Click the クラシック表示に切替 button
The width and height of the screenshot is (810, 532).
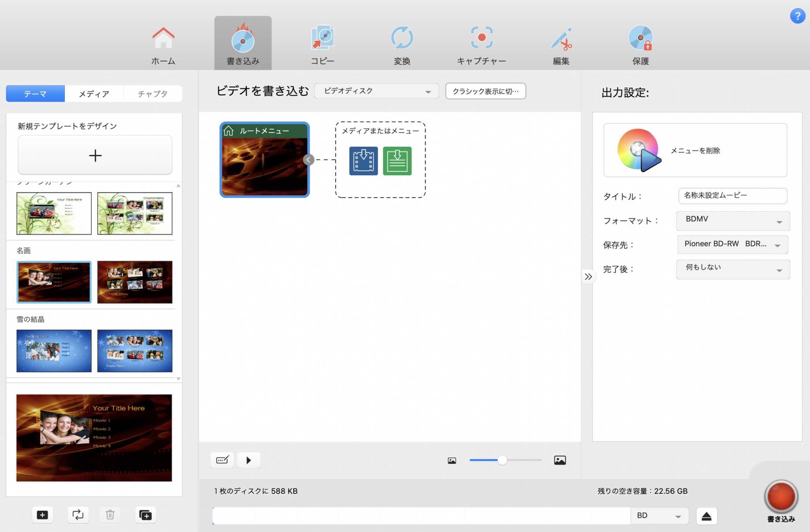click(486, 91)
